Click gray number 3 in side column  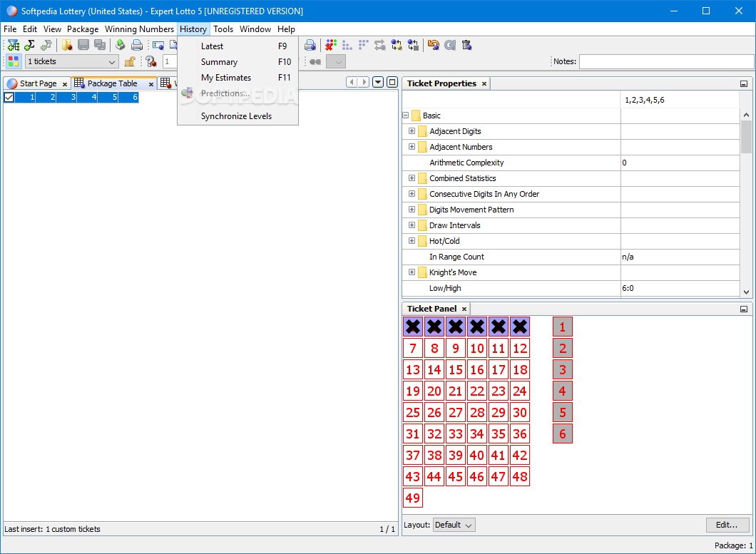[562, 370]
